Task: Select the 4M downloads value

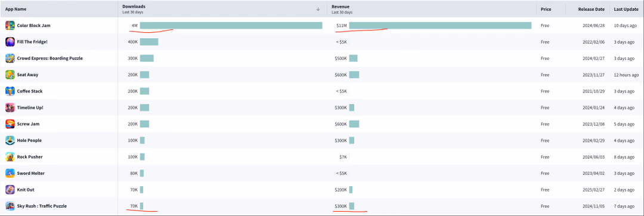Action: pyautogui.click(x=134, y=26)
